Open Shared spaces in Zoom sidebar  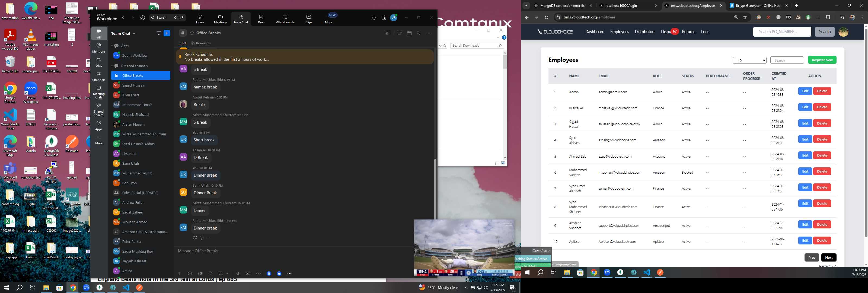[99, 110]
